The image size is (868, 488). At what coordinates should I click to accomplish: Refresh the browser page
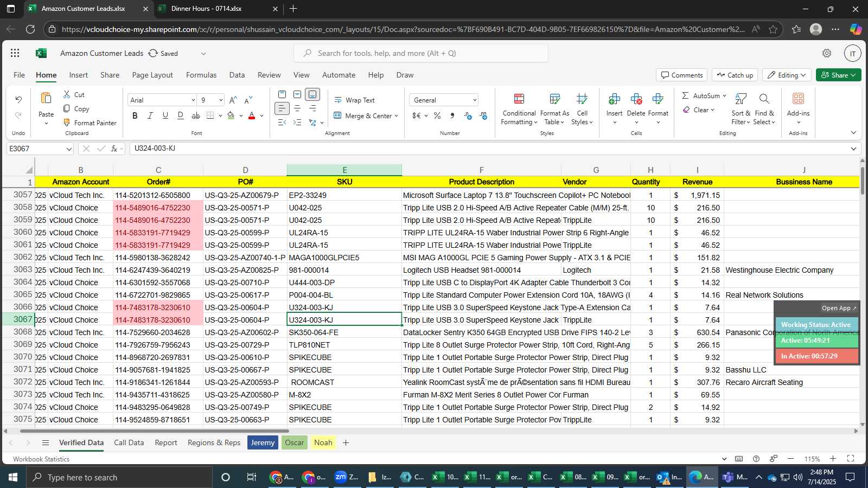click(x=30, y=29)
